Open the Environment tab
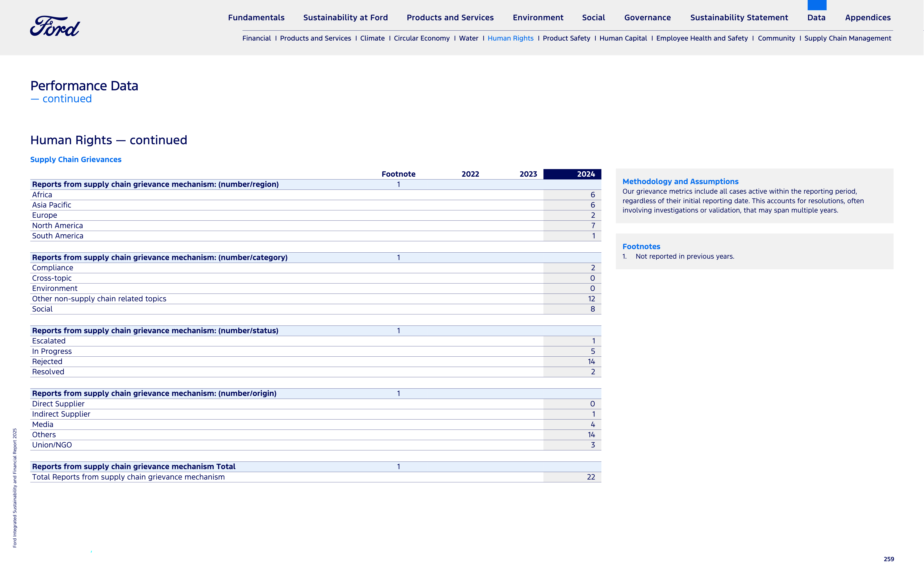The width and height of the screenshot is (924, 578). (538, 18)
